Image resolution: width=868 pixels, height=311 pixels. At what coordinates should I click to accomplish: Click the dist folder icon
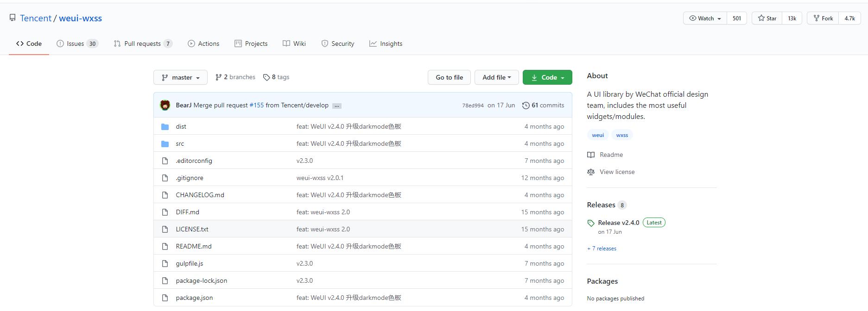165,127
